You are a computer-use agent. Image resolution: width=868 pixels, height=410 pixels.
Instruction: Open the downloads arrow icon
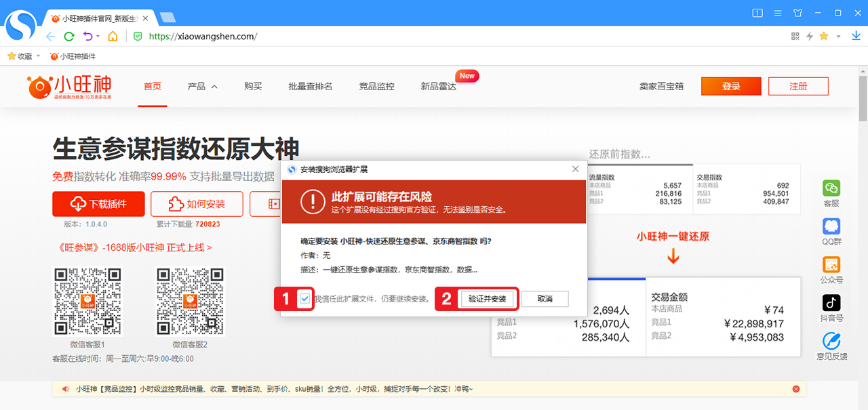pos(856,36)
